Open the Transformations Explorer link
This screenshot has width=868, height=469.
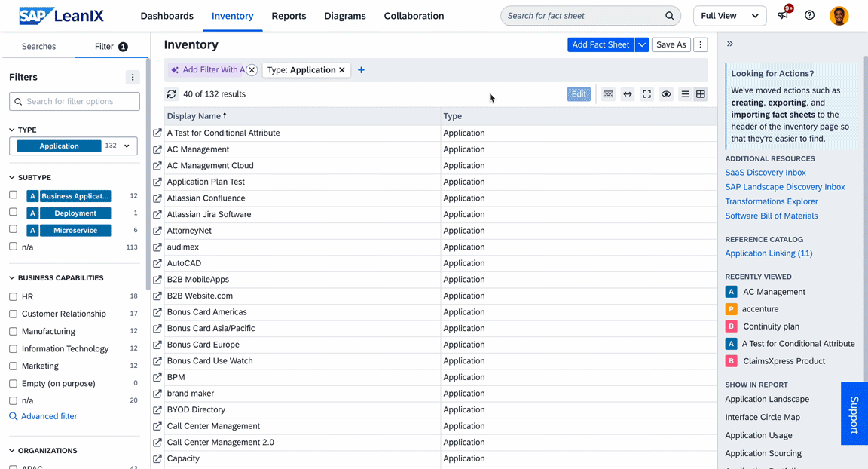771,201
